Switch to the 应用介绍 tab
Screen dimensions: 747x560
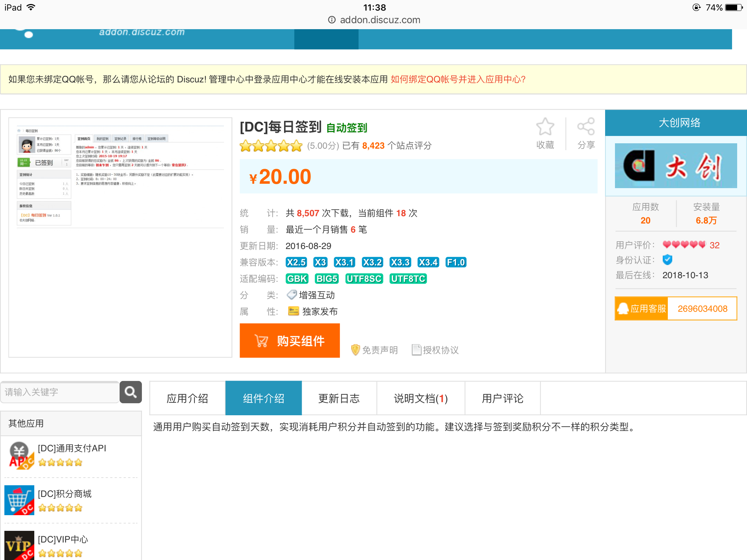[x=187, y=398]
